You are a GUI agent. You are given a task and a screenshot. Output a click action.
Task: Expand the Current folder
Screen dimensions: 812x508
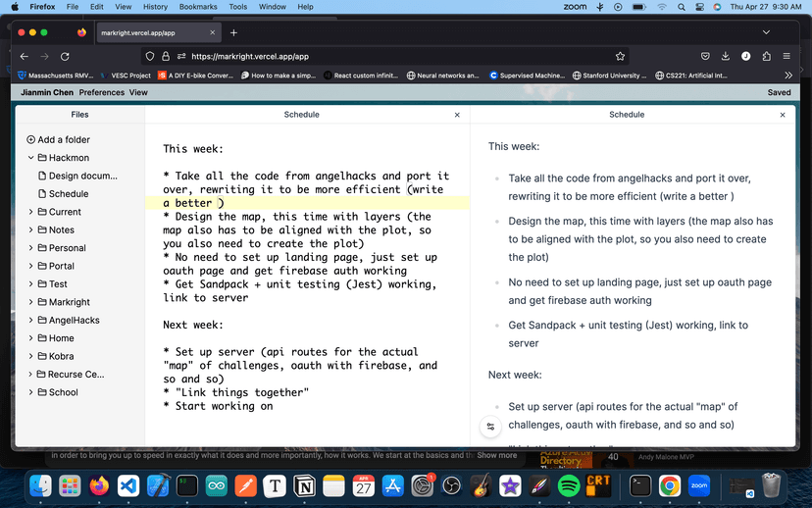[31, 212]
